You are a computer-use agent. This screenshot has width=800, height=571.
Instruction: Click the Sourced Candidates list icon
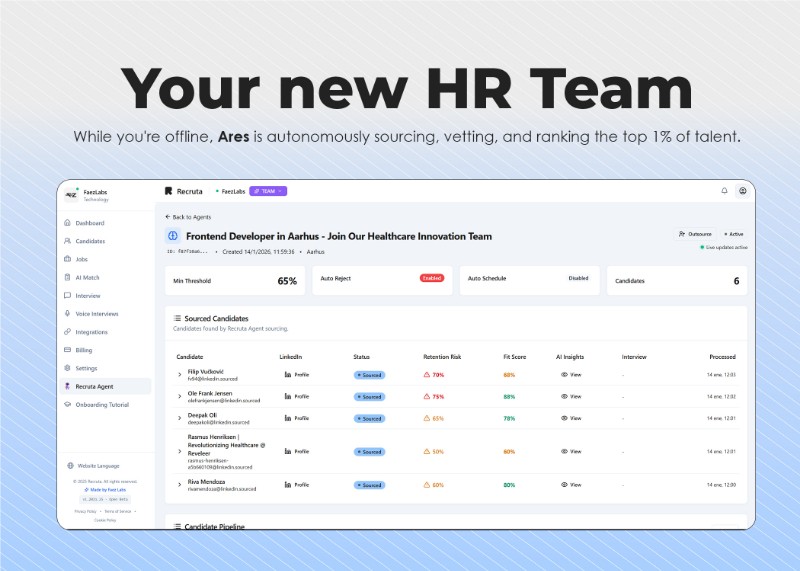pos(177,318)
